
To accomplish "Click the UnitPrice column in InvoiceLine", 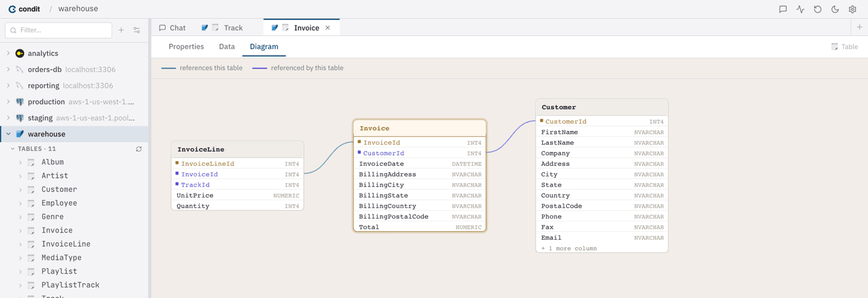I will tap(238, 196).
